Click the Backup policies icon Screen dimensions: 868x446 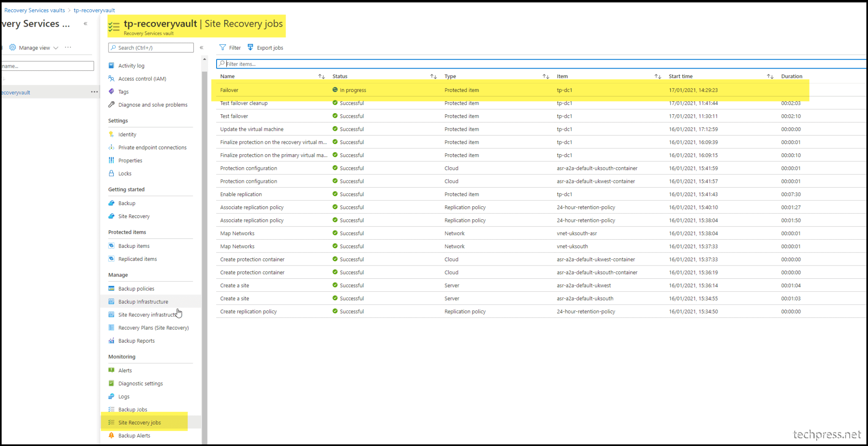point(111,288)
